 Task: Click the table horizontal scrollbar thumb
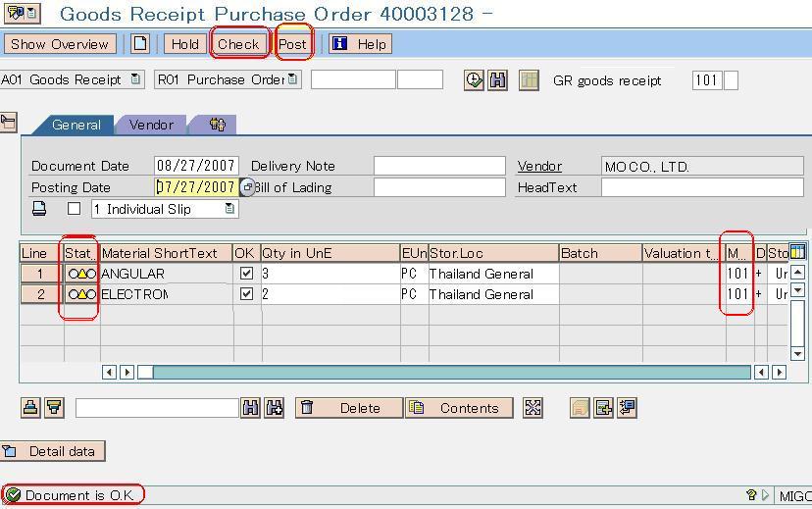(x=145, y=372)
